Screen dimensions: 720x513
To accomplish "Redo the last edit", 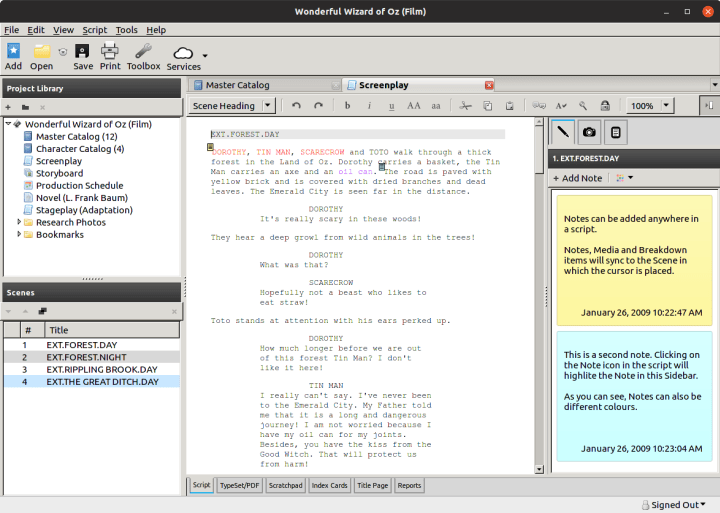I will tap(318, 106).
